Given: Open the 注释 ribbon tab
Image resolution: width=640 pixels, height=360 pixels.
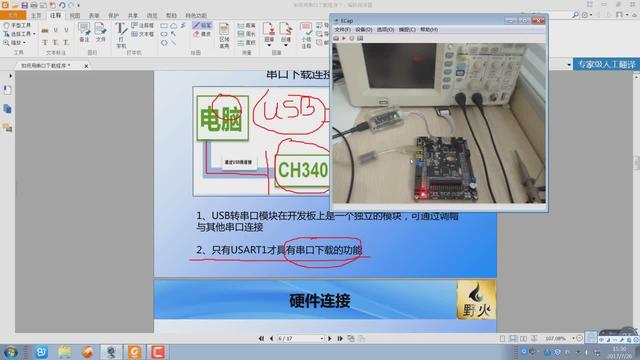Looking at the screenshot, I should point(56,16).
